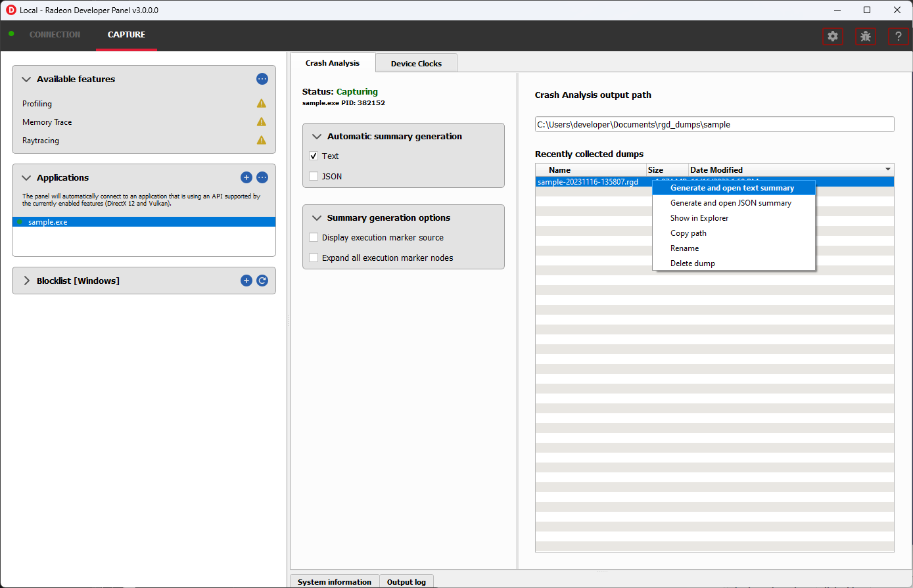This screenshot has height=588, width=913.
Task: Click the Raytracing warning triangle icon
Action: pyautogui.click(x=262, y=140)
